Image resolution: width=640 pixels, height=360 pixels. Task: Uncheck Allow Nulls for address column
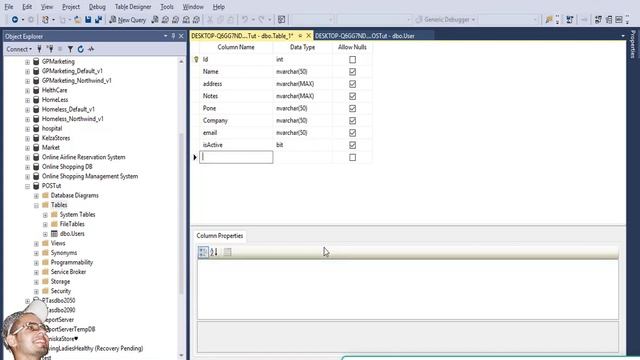352,84
